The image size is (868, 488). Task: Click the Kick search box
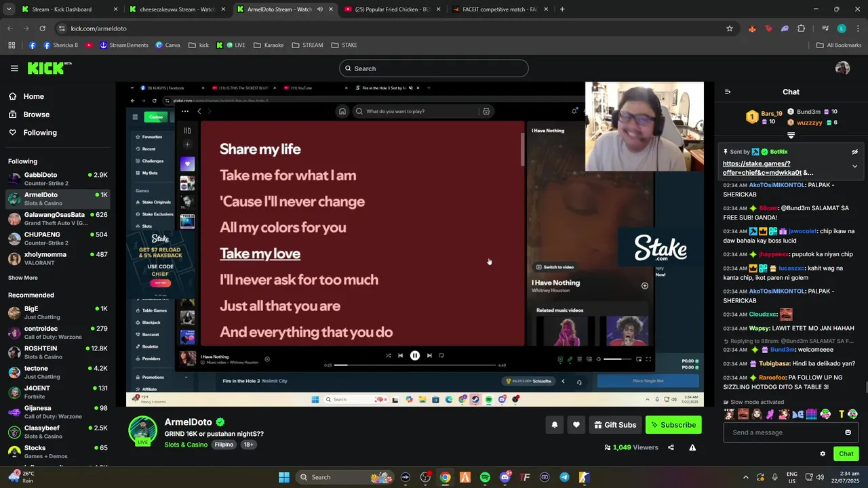click(434, 68)
